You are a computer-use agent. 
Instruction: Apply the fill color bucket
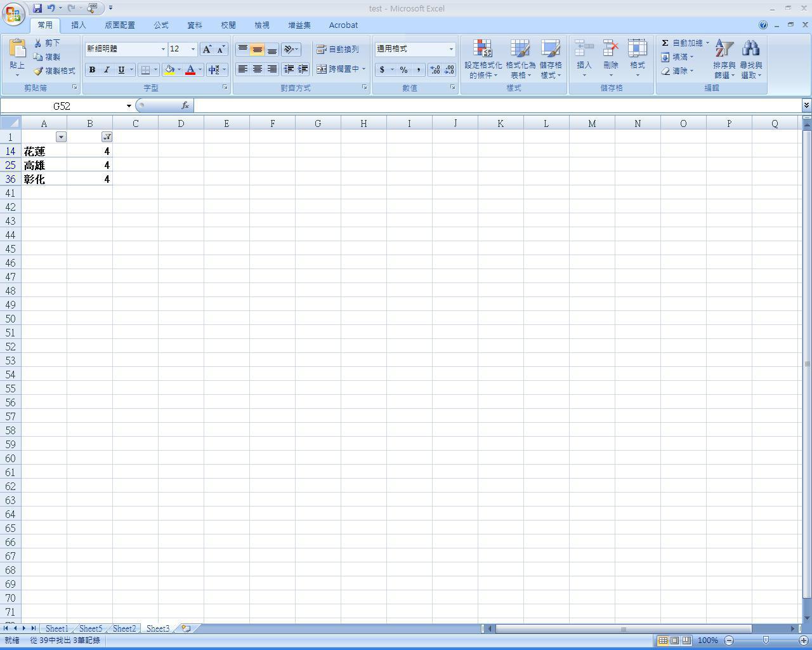pos(169,70)
